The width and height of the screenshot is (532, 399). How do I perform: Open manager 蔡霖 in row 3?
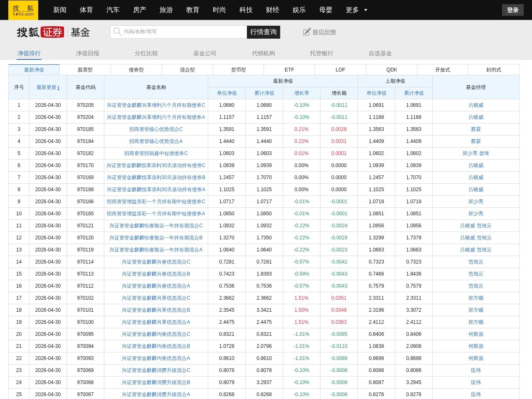(x=476, y=129)
